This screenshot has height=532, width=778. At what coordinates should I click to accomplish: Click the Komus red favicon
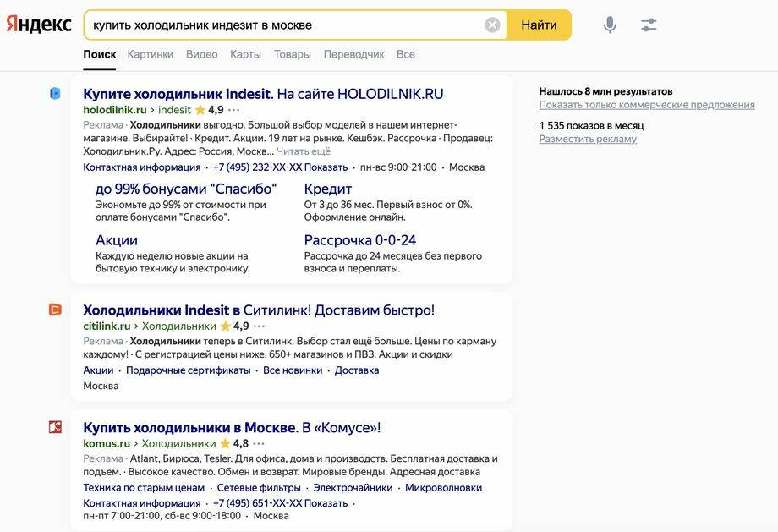pos(55,427)
